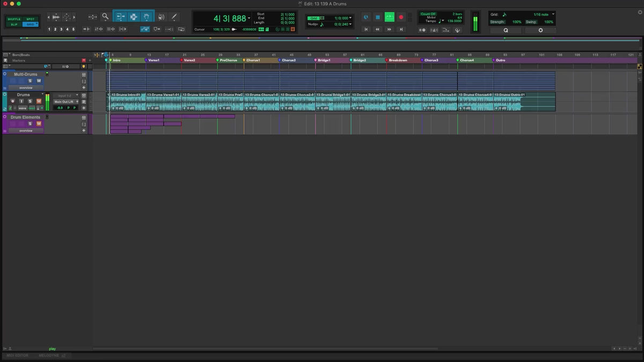Viewport: 644px width, 362px height.
Task: Select the Zoomer magnifying glass tool
Action: click(105, 17)
